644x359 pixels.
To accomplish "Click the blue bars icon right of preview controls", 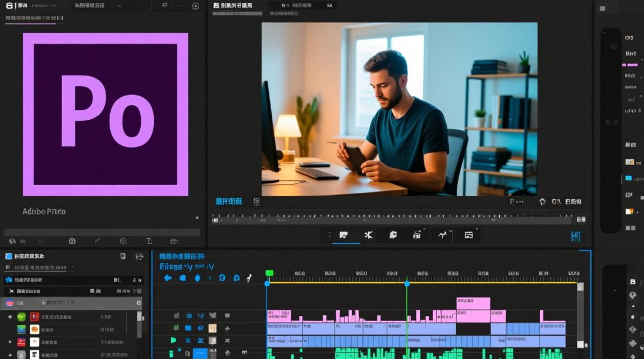I will (x=575, y=236).
